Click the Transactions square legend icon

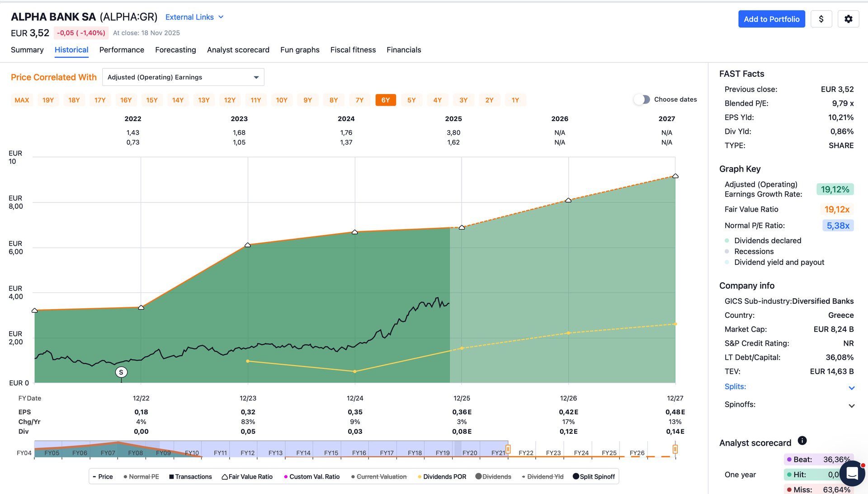tap(171, 477)
